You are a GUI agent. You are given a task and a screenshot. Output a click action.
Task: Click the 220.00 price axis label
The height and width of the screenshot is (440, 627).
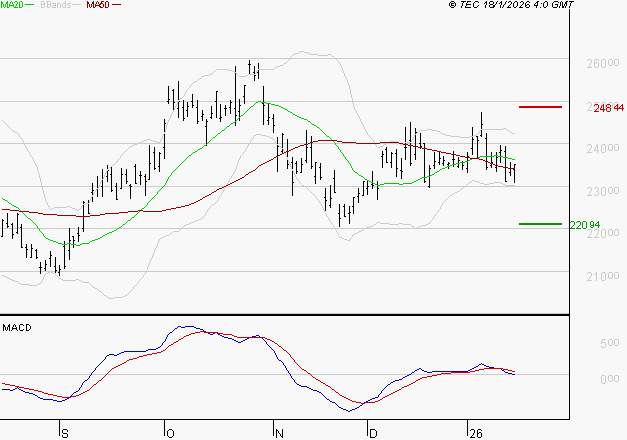coord(603,233)
